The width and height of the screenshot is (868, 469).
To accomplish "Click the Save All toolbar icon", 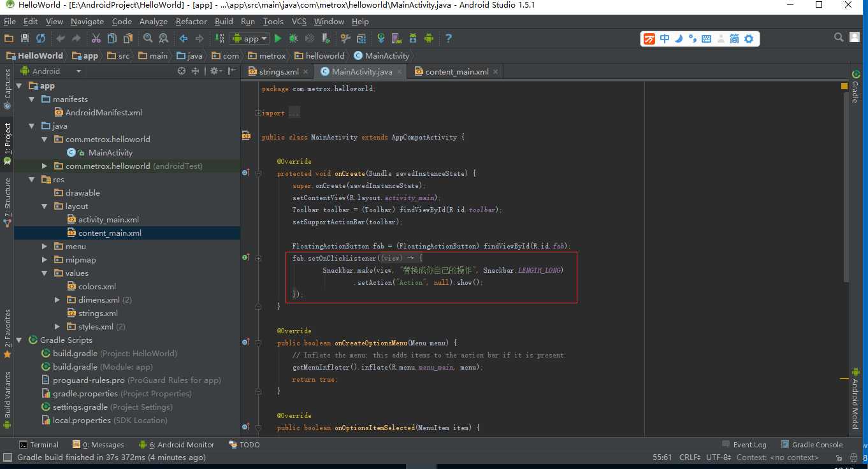I will click(24, 39).
